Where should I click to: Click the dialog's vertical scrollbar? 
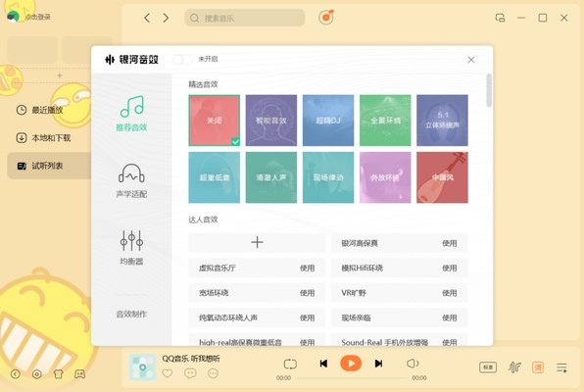pyautogui.click(x=489, y=90)
